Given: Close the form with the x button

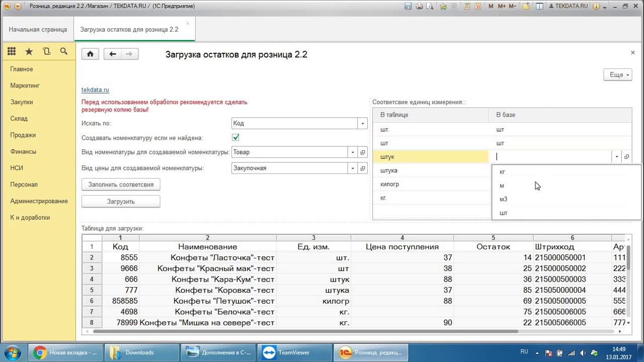Looking at the screenshot, I should coord(633,52).
